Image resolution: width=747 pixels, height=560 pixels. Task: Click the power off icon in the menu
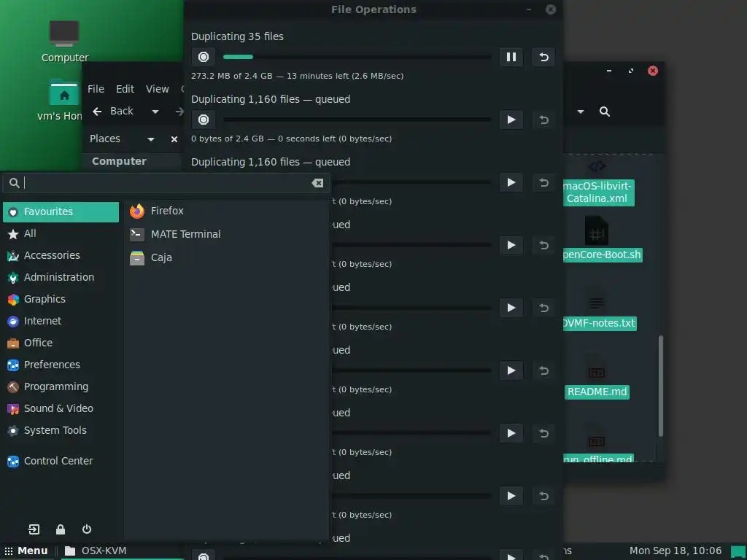tap(87, 529)
